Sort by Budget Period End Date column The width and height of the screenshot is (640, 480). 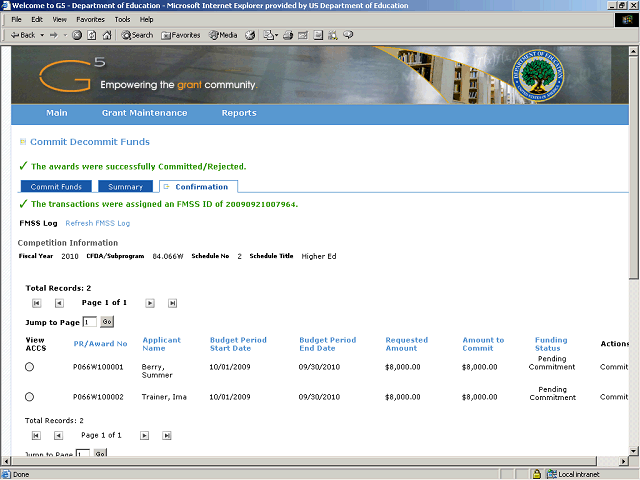[327, 344]
